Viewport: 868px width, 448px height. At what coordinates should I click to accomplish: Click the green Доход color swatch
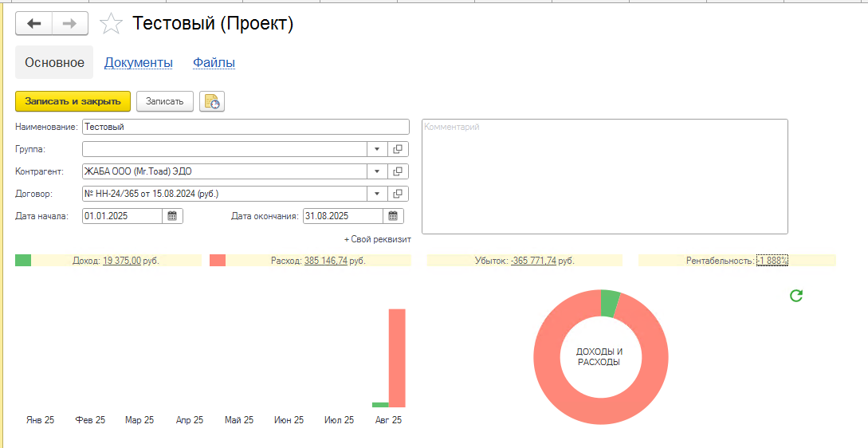[x=23, y=261]
